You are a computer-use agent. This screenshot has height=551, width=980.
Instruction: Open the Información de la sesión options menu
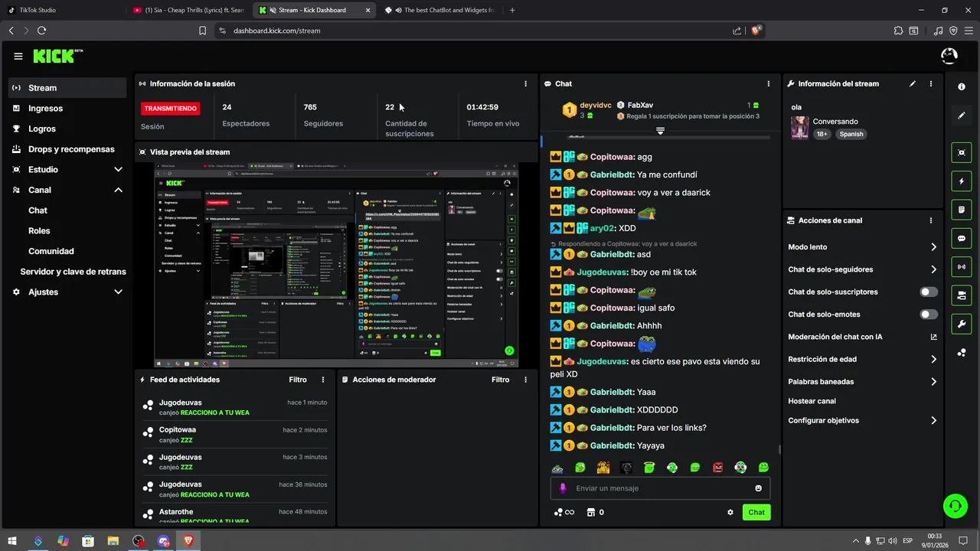pyautogui.click(x=525, y=83)
